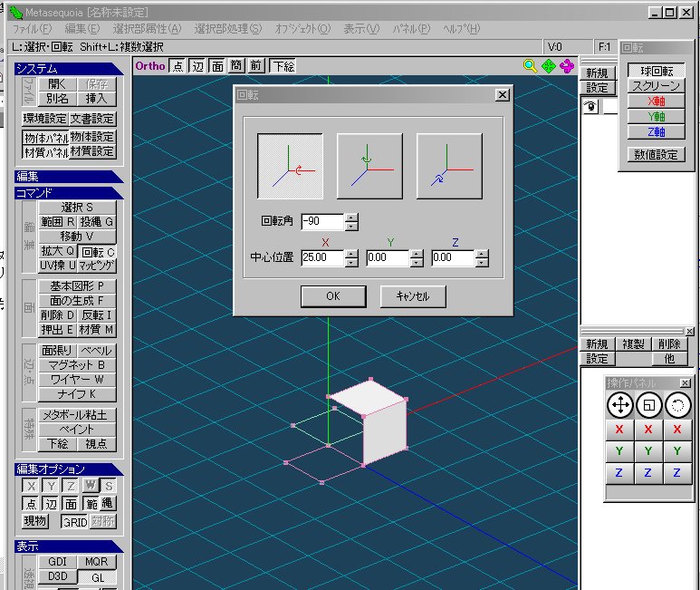Toggle 簡 display in viewport header
The width and height of the screenshot is (700, 590).
236,66
